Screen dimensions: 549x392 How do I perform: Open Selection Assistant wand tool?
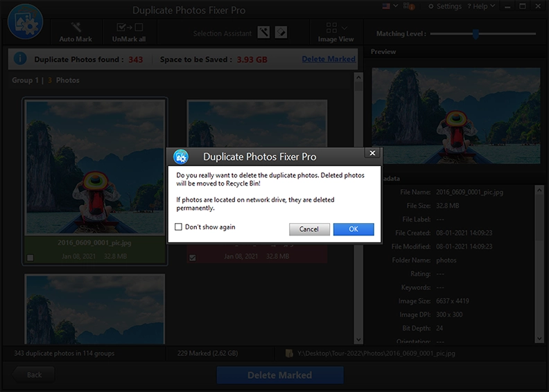point(263,33)
